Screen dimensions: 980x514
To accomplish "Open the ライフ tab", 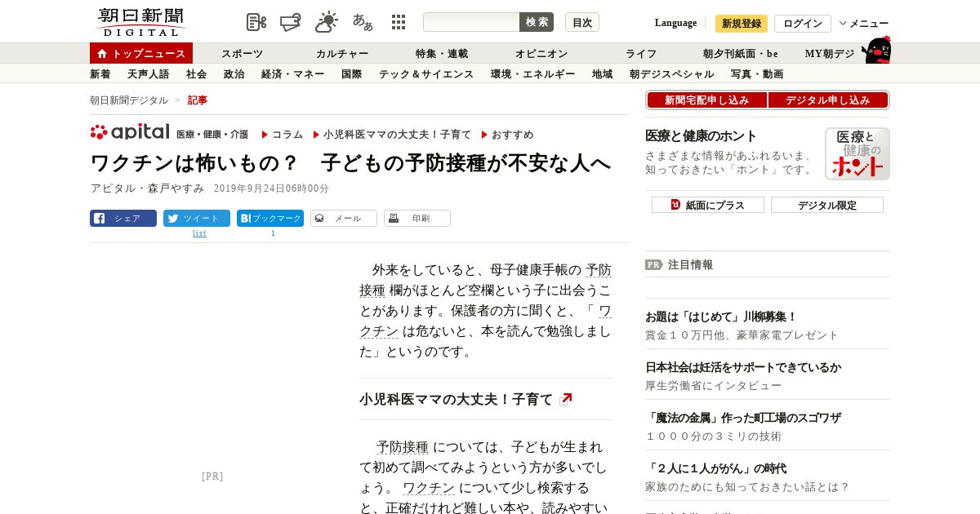I will (641, 54).
